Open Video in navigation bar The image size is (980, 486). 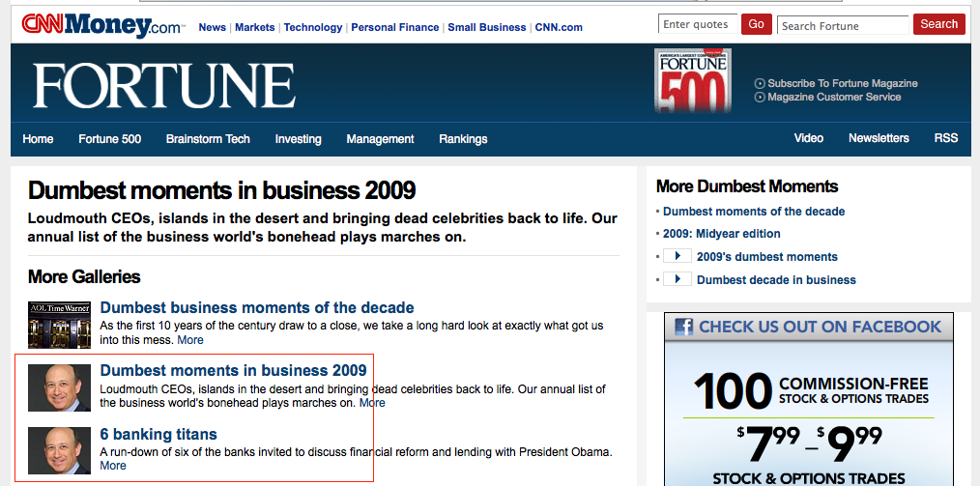809,138
